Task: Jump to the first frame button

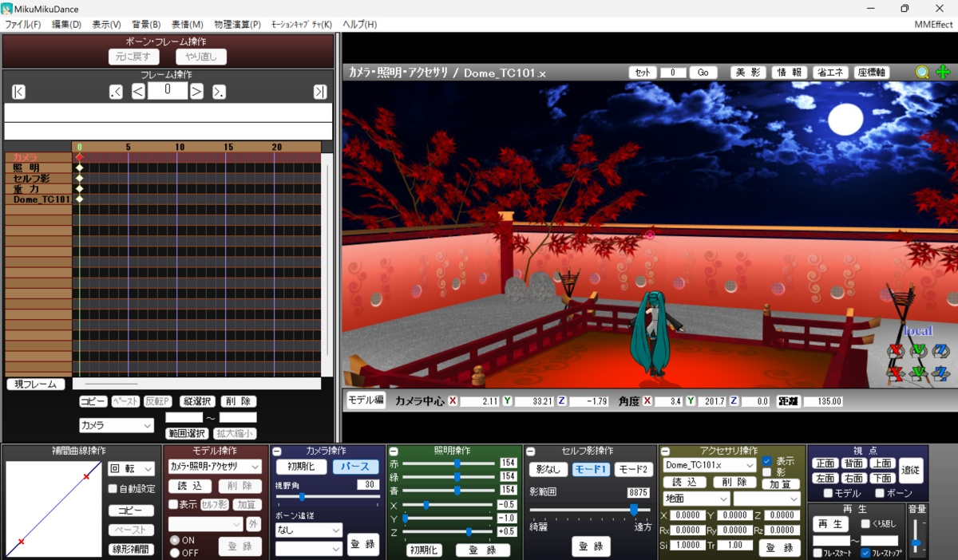Action: click(x=19, y=92)
